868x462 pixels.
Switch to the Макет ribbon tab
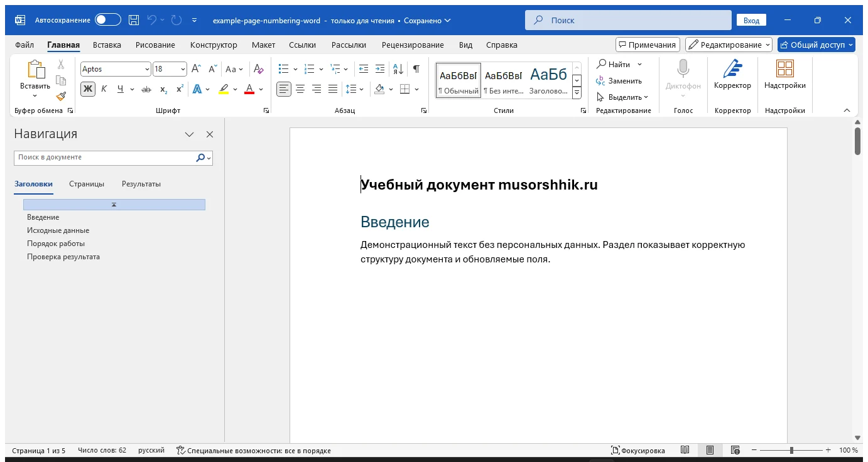tap(263, 45)
